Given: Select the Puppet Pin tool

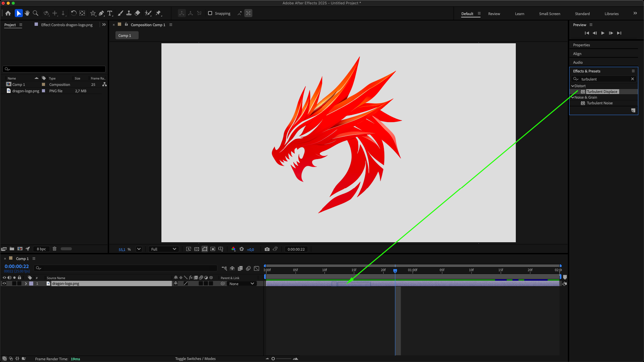Looking at the screenshot, I should 158,13.
